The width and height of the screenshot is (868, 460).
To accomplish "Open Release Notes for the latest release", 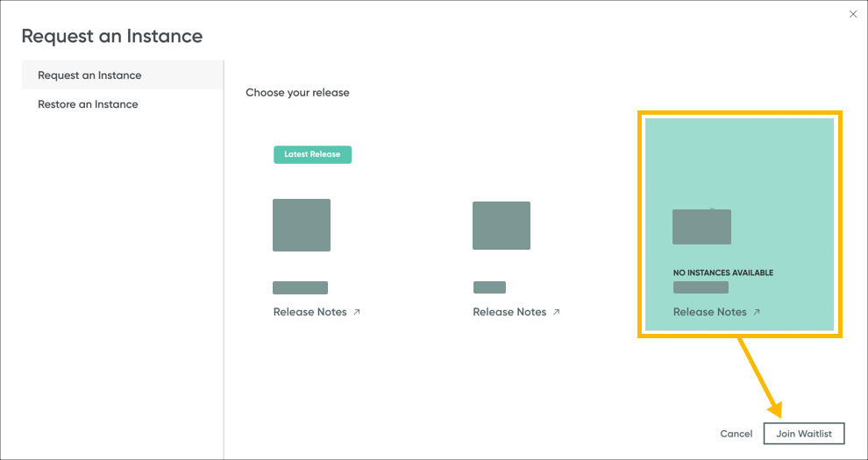I will pos(310,312).
